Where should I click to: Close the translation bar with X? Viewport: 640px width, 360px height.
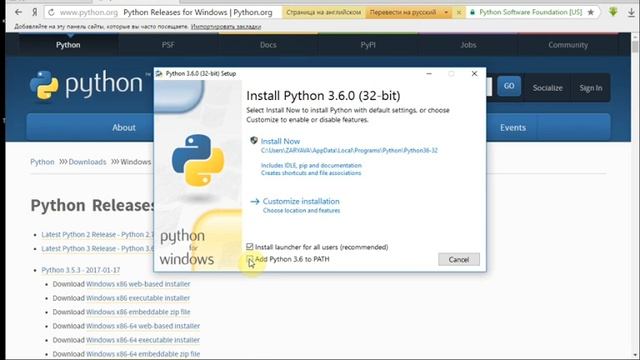coord(459,13)
